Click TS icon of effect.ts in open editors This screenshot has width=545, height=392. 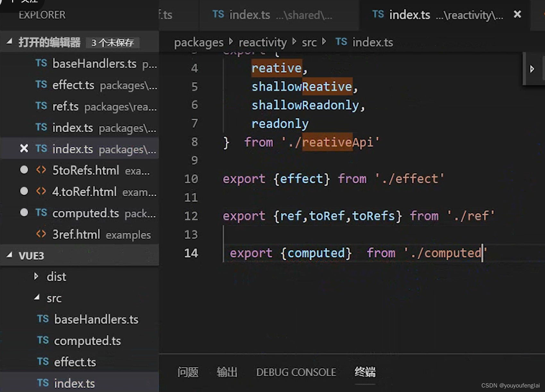[41, 85]
